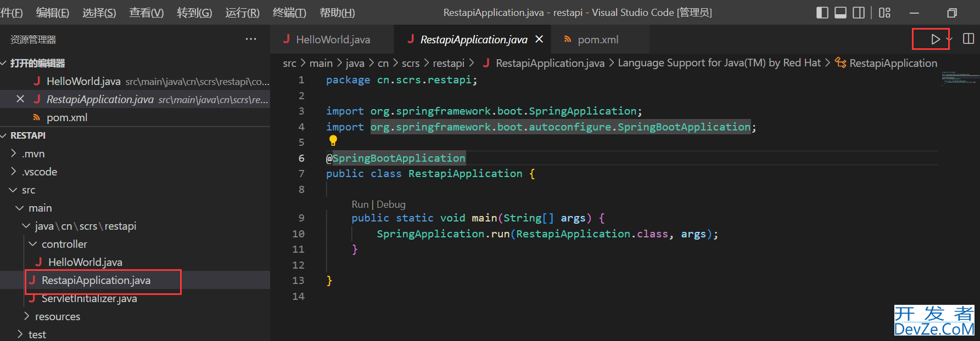Image resolution: width=980 pixels, height=341 pixels.
Task: Open customize layout icon in title bar
Action: [x=884, y=13]
